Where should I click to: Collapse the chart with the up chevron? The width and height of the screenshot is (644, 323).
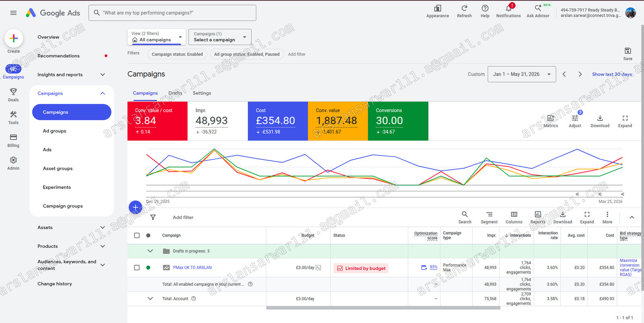[x=632, y=217]
